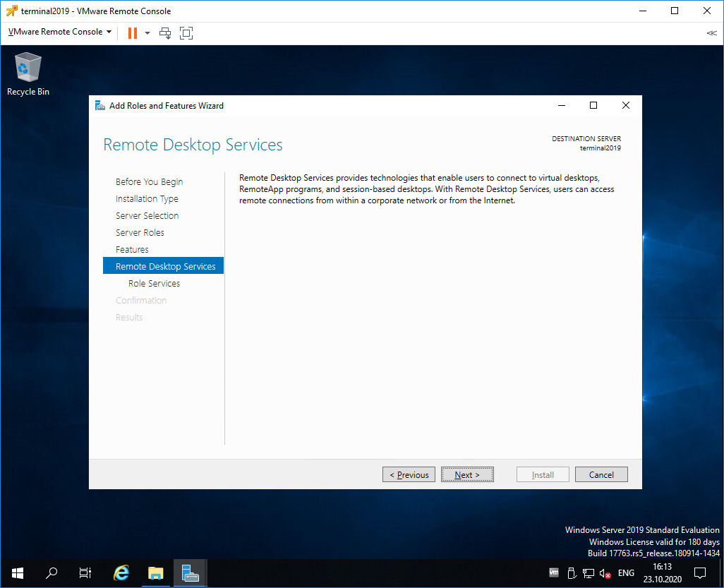Maximize the Add Roles and Features Wizard
Screen dimensions: 724x588
593,105
